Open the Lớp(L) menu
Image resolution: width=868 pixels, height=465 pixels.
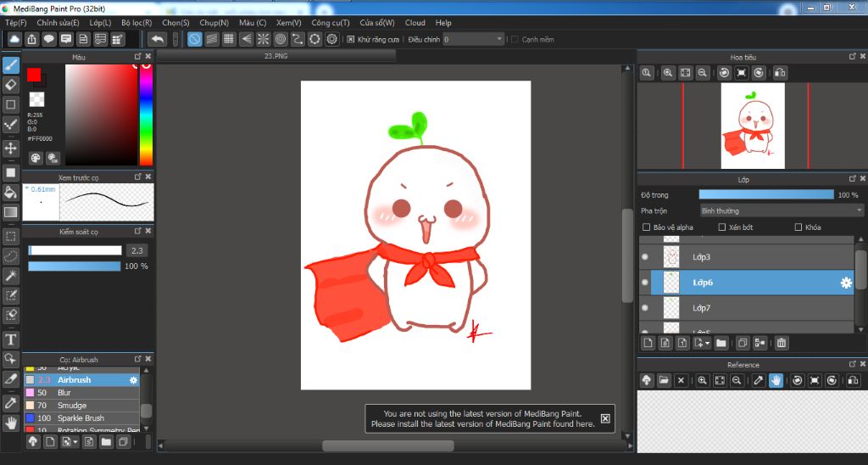point(100,23)
